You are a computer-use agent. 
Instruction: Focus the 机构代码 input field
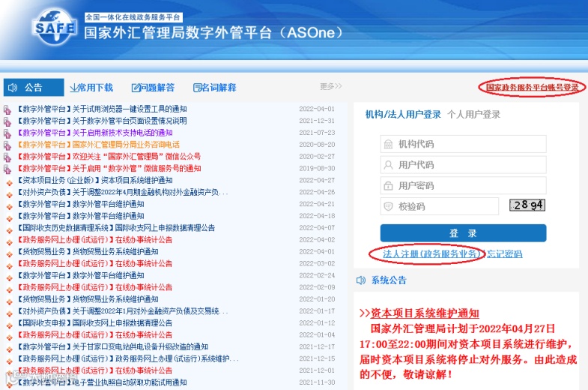click(x=463, y=144)
